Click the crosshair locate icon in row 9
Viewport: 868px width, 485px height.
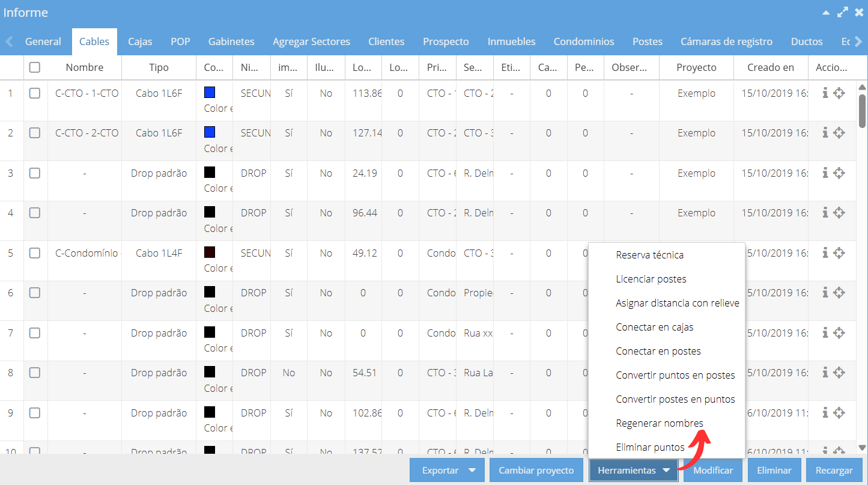(x=839, y=413)
